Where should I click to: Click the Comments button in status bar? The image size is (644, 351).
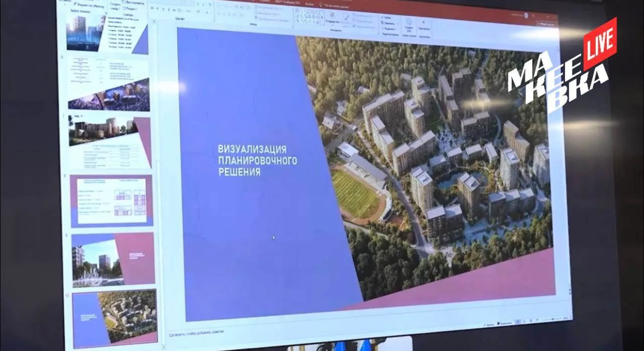(505, 323)
